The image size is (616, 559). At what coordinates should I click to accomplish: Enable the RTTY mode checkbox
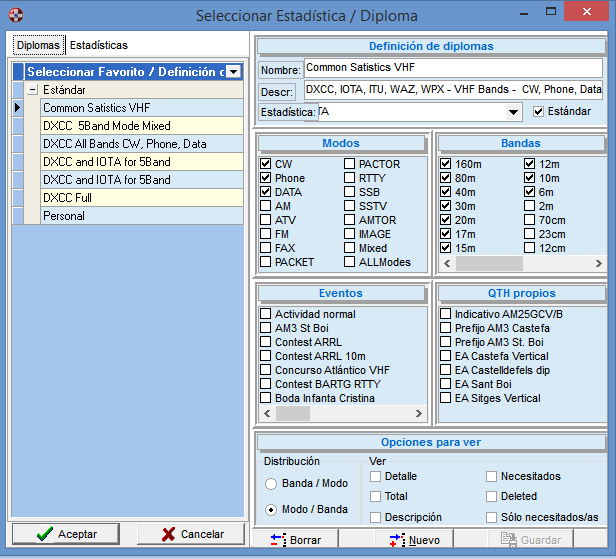coord(350,178)
